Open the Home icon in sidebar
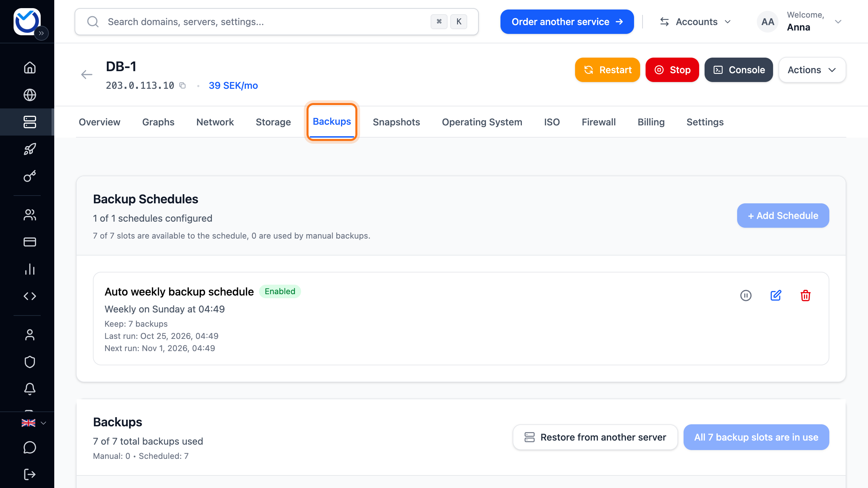Screen dimensions: 868x488 click(30, 68)
